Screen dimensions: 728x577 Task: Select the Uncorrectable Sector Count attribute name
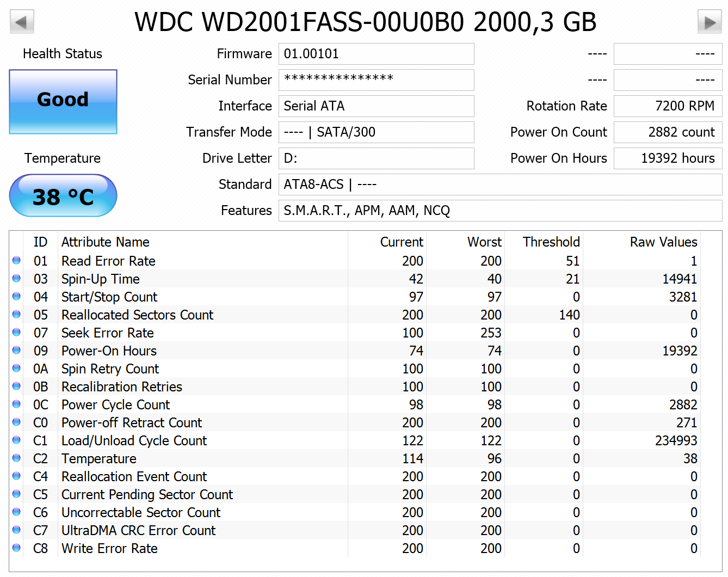[x=141, y=513]
